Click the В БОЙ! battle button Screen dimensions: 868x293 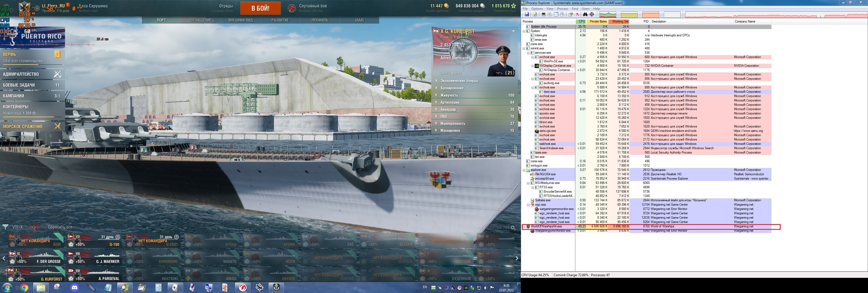(260, 8)
